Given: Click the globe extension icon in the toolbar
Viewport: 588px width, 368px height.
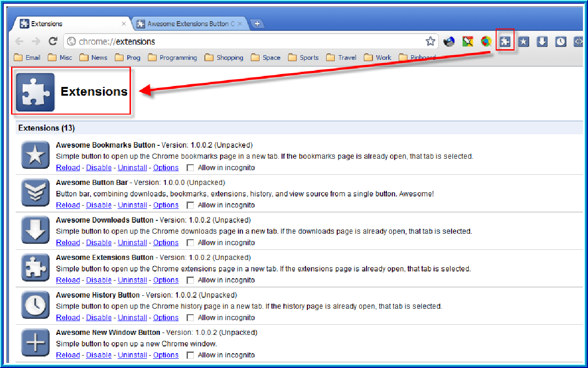Looking at the screenshot, I should pos(449,41).
